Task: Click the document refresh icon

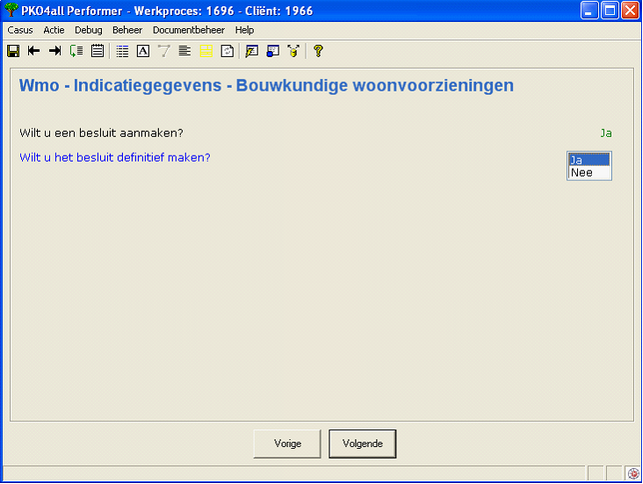Action: tap(227, 51)
